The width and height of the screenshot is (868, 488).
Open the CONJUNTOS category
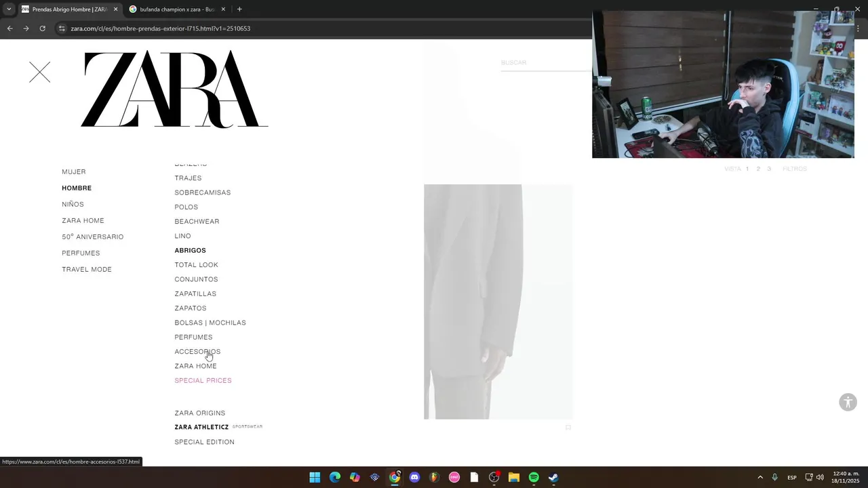(196, 279)
